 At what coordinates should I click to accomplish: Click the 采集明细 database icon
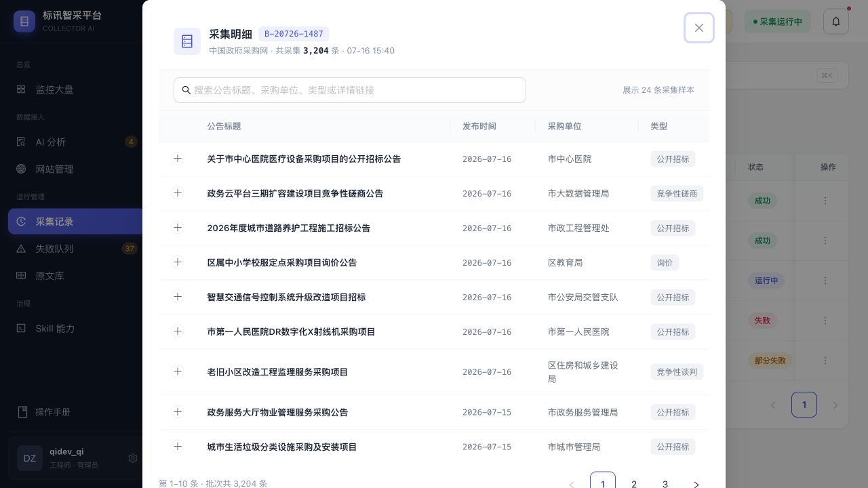tap(187, 41)
